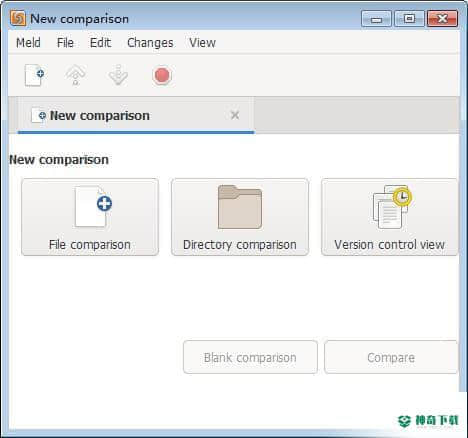Open the Changes menu
Image resolution: width=468 pixels, height=438 pixels.
click(x=150, y=43)
